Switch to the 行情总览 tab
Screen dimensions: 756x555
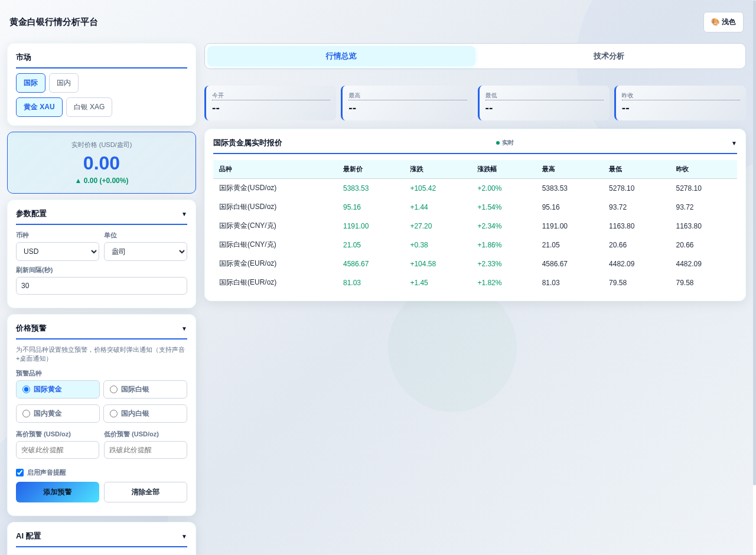click(341, 56)
